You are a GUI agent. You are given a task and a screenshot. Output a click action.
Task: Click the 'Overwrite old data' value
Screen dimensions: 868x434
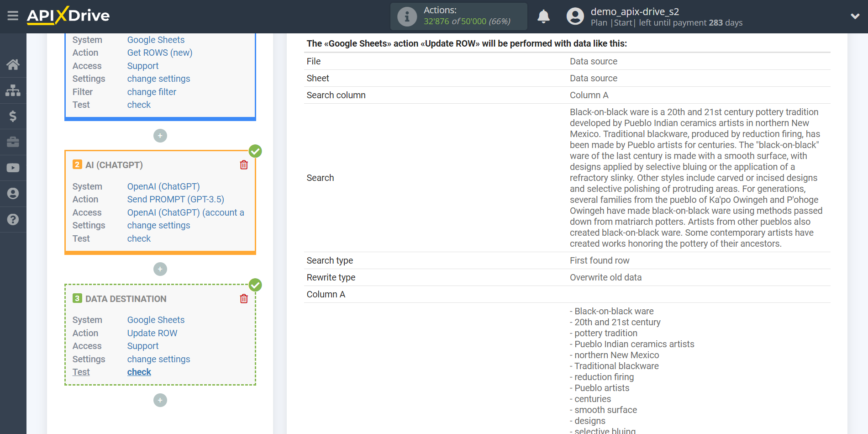pyautogui.click(x=605, y=277)
